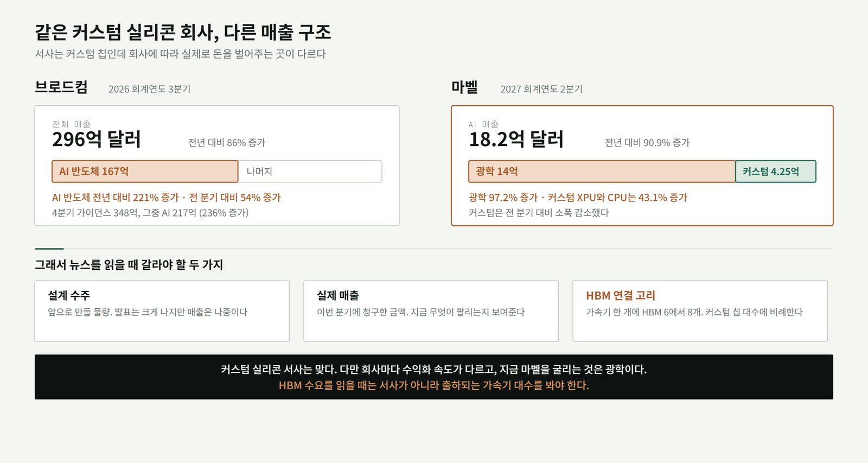This screenshot has width=868, height=463.
Task: Select the '광학 14억' bar segment
Action: pyautogui.click(x=602, y=172)
